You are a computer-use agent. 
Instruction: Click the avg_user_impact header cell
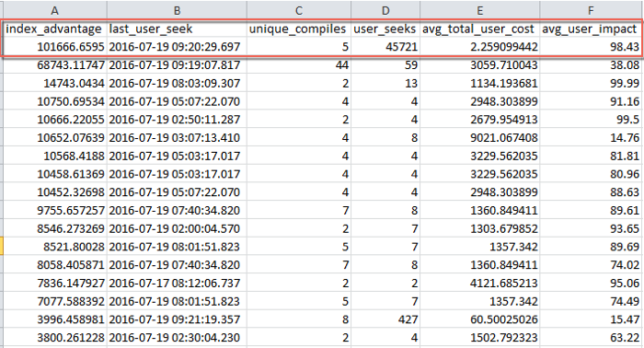[591, 29]
